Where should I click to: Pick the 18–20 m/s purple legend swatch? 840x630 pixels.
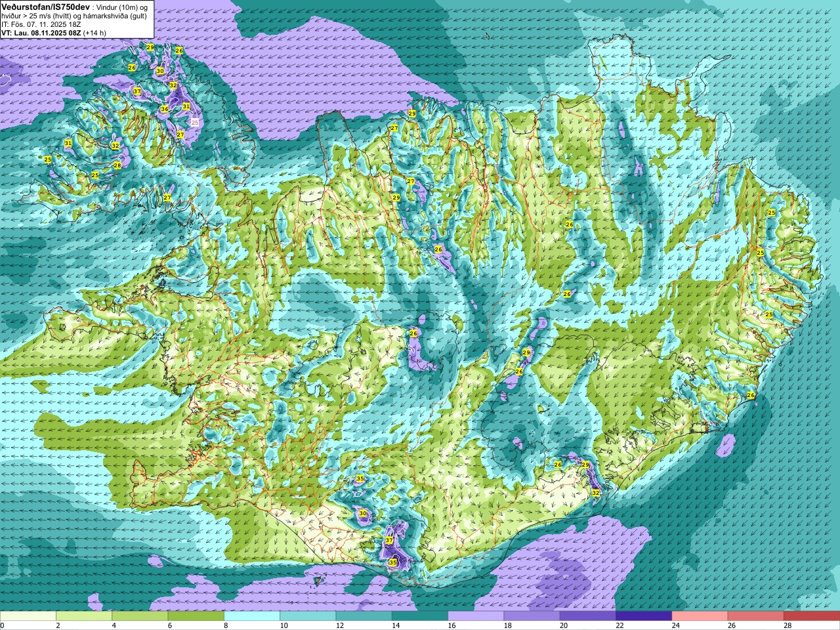pyautogui.click(x=532, y=616)
